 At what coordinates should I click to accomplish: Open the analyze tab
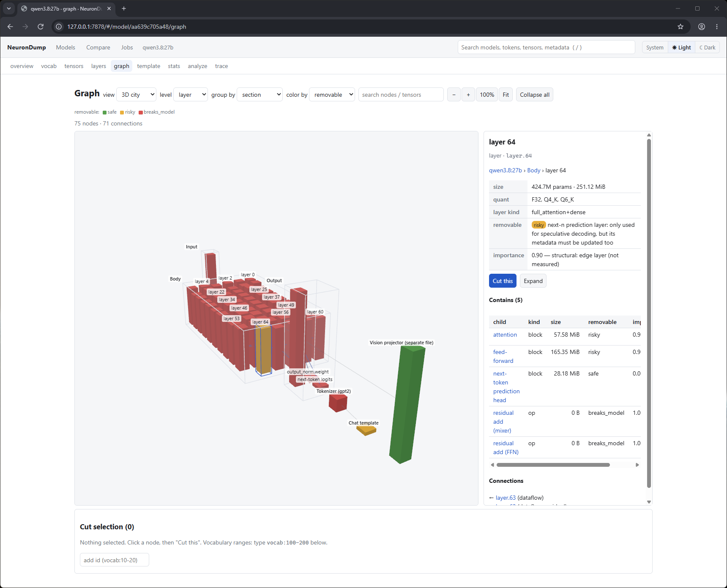pyautogui.click(x=197, y=66)
